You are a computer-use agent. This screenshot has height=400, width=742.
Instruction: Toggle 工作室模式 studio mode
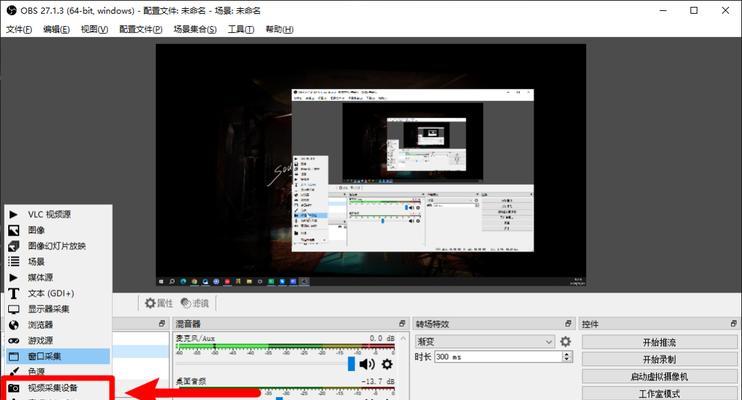click(x=659, y=393)
